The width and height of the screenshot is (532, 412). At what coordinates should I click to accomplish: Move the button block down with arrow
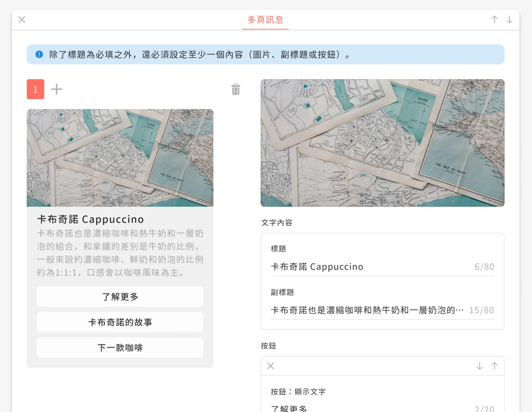click(x=480, y=366)
